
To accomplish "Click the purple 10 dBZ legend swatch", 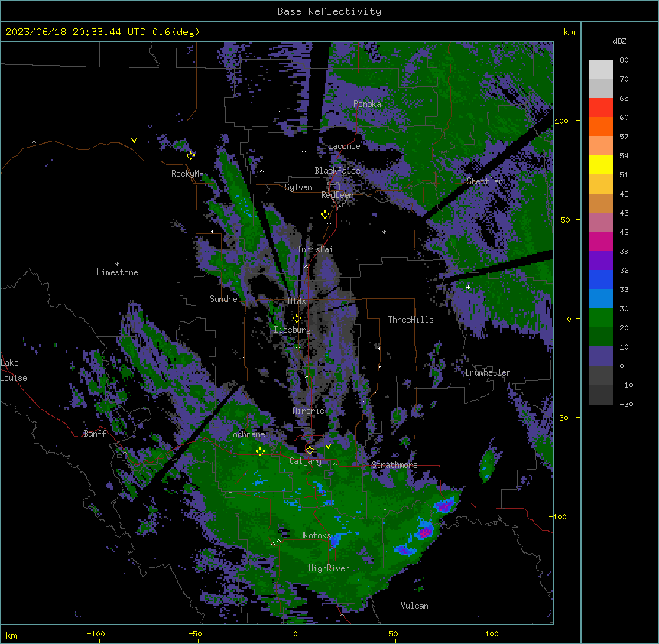I will click(x=601, y=356).
